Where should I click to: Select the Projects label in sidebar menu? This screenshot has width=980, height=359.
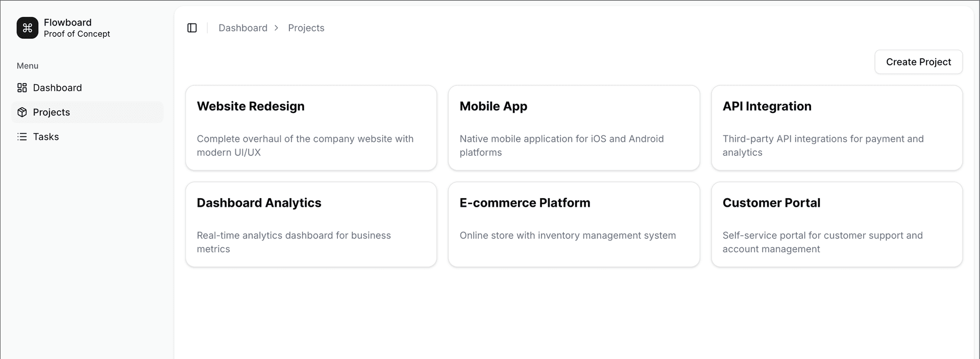[x=52, y=112]
